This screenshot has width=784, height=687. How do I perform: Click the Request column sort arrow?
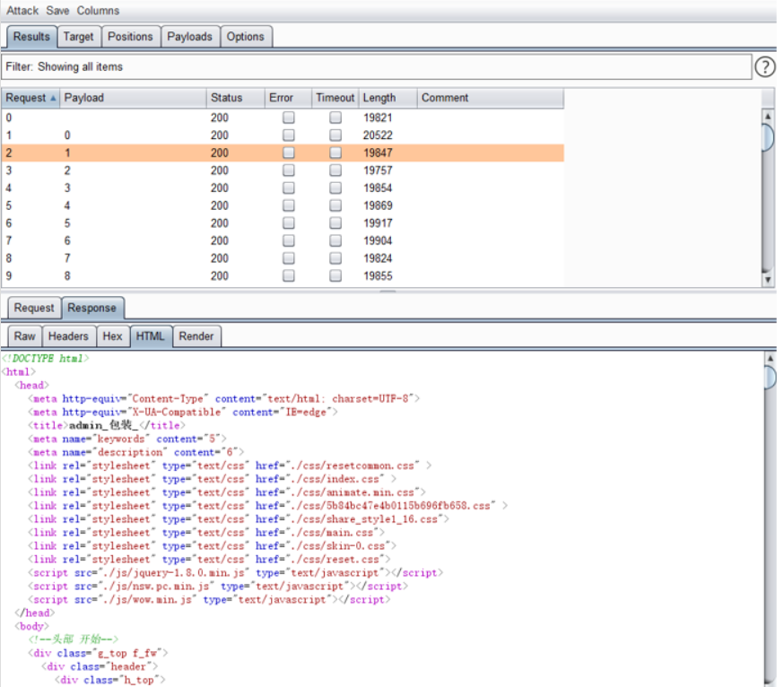point(53,98)
